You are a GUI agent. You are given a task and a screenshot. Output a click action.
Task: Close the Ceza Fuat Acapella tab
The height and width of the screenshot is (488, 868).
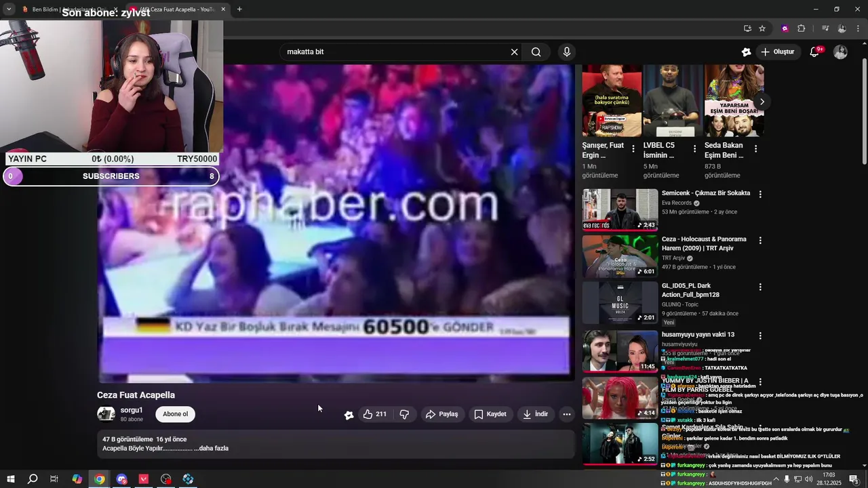pyautogui.click(x=223, y=9)
